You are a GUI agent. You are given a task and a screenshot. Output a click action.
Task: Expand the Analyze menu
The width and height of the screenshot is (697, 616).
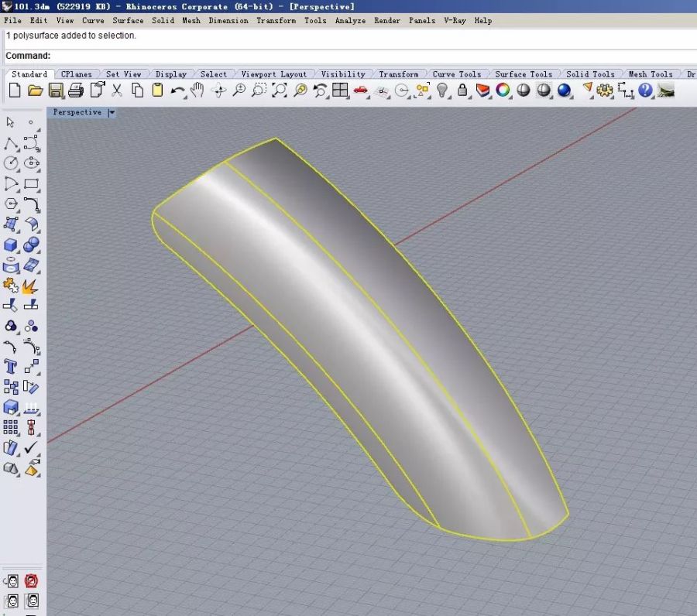[350, 20]
